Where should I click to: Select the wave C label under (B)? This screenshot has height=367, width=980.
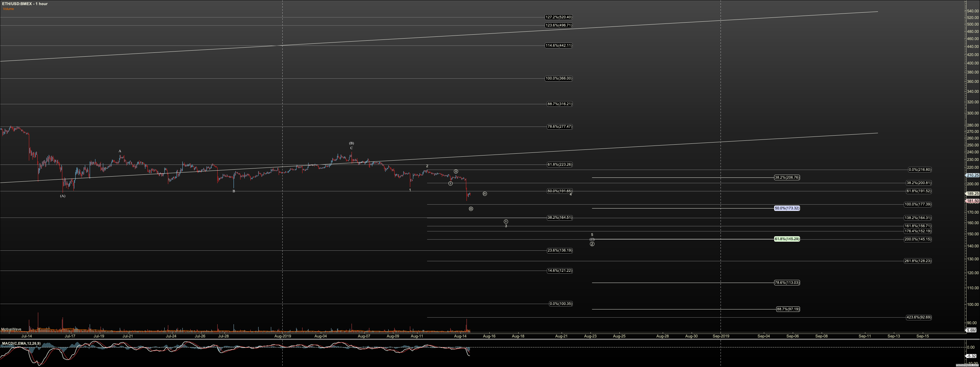click(352, 148)
